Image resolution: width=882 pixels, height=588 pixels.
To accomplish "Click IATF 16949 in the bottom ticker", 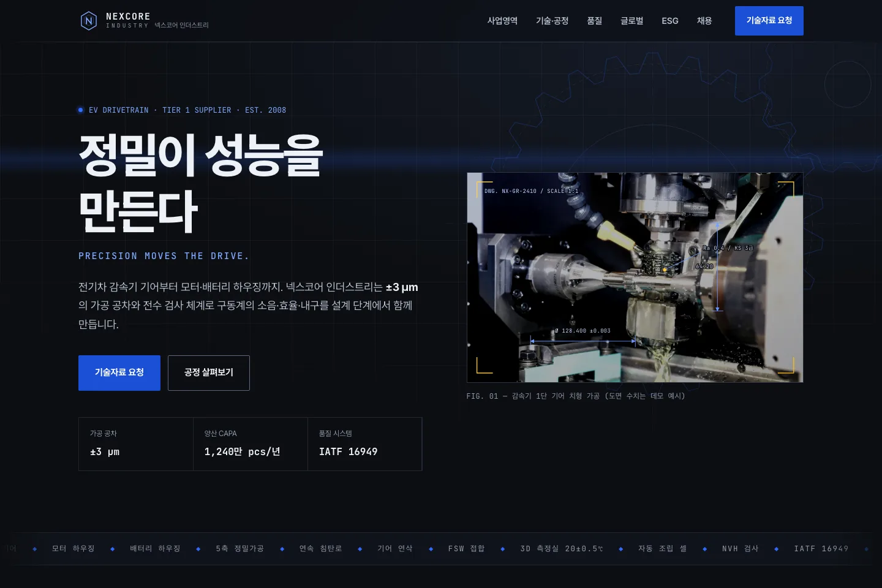I will tap(821, 549).
